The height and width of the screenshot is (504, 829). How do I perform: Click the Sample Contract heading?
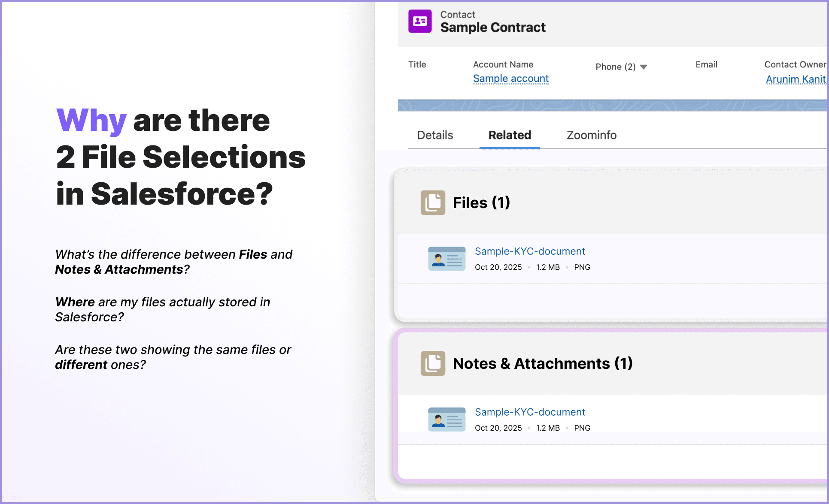point(493,27)
